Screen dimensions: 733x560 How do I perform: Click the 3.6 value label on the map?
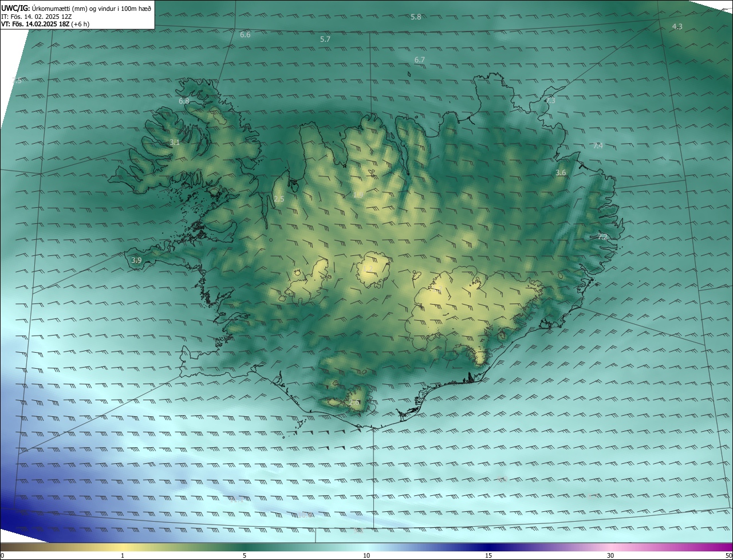tap(561, 173)
